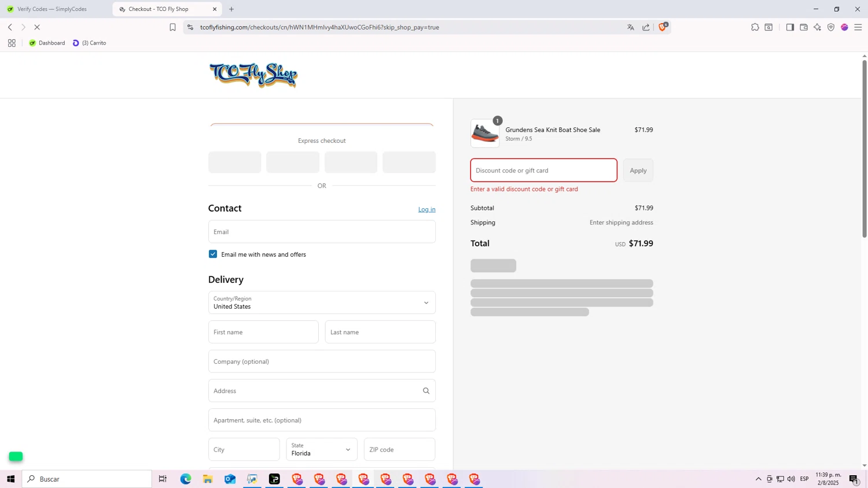Focus the Apartment, suite, etc. field
The image size is (868, 488).
(322, 420)
